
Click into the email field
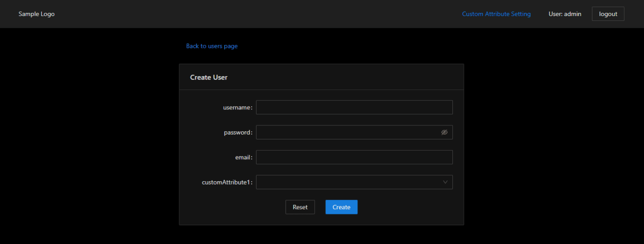(354, 157)
